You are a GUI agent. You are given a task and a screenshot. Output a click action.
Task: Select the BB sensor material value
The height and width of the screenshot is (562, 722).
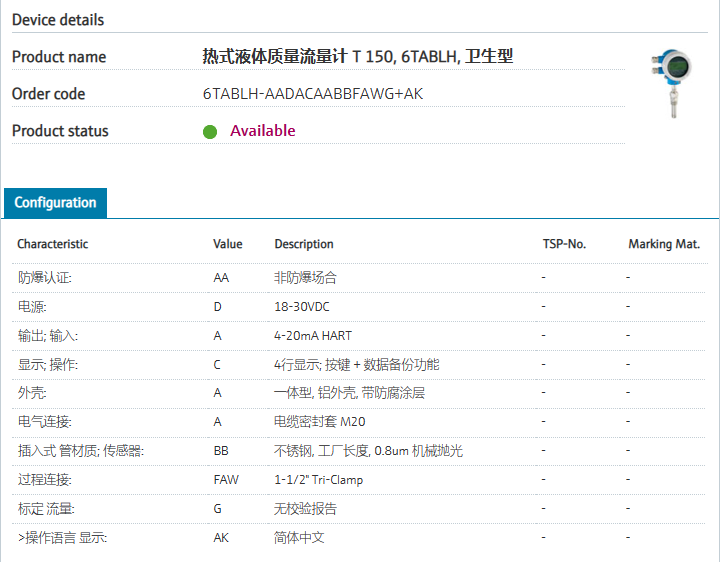(x=221, y=451)
